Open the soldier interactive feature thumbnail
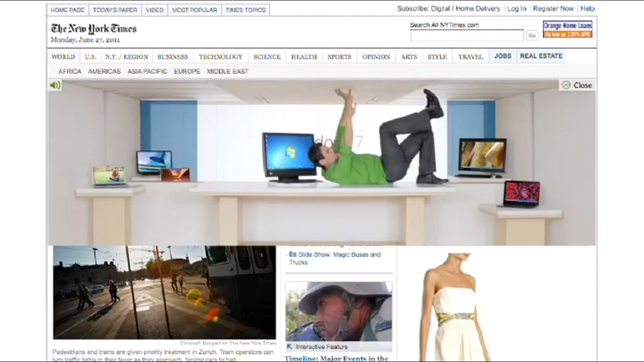The width and height of the screenshot is (644, 362). (x=338, y=311)
